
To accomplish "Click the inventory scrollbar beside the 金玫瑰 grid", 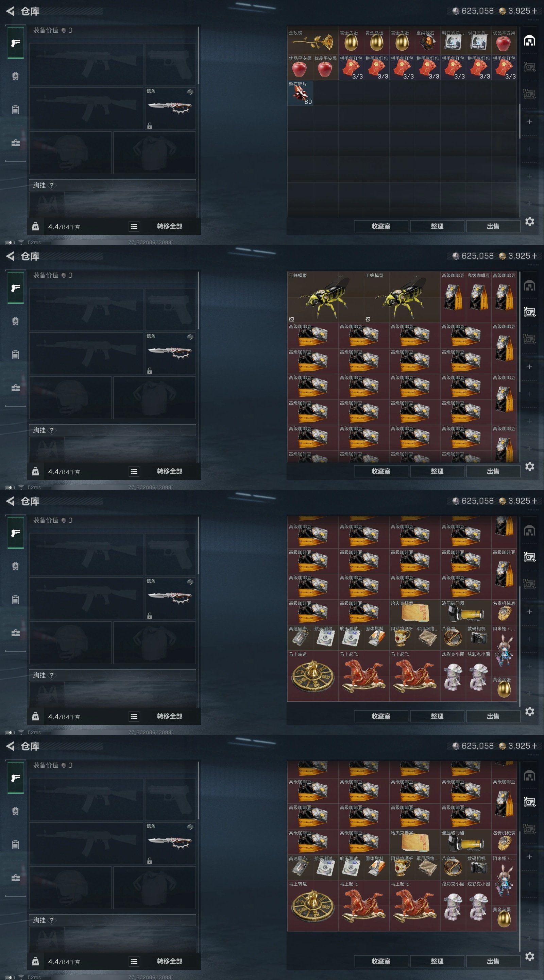I will pyautogui.click(x=519, y=121).
